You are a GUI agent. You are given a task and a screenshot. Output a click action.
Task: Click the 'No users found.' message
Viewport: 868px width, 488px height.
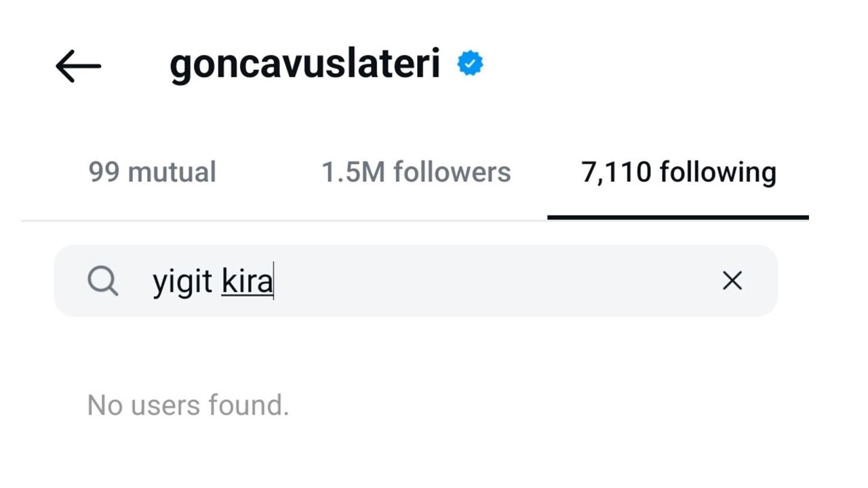point(188,405)
